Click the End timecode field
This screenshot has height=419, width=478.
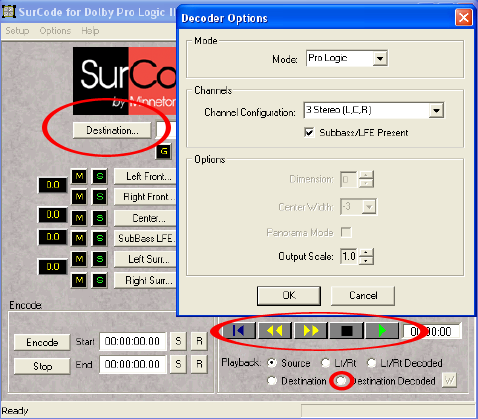click(133, 364)
